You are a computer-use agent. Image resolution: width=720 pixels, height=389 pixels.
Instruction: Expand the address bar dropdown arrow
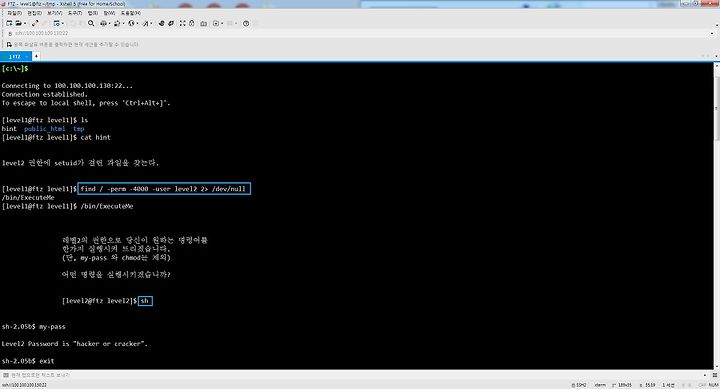712,33
